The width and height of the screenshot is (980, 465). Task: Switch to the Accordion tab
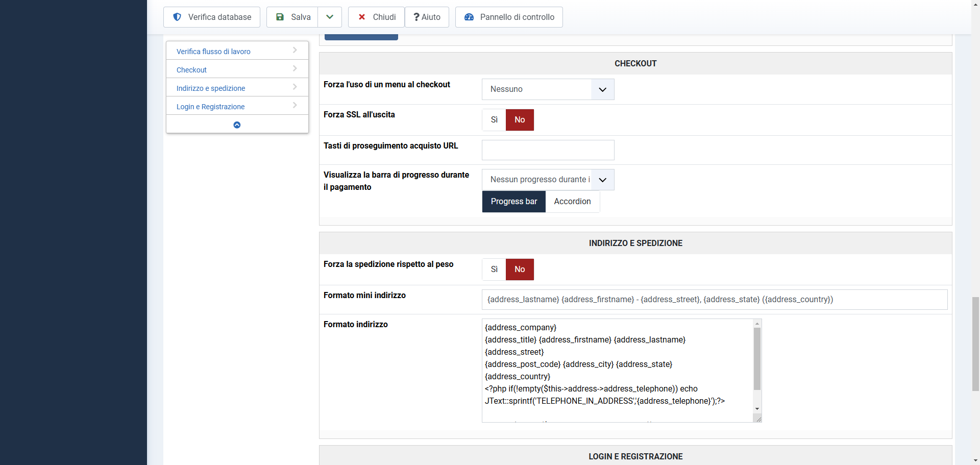(572, 202)
